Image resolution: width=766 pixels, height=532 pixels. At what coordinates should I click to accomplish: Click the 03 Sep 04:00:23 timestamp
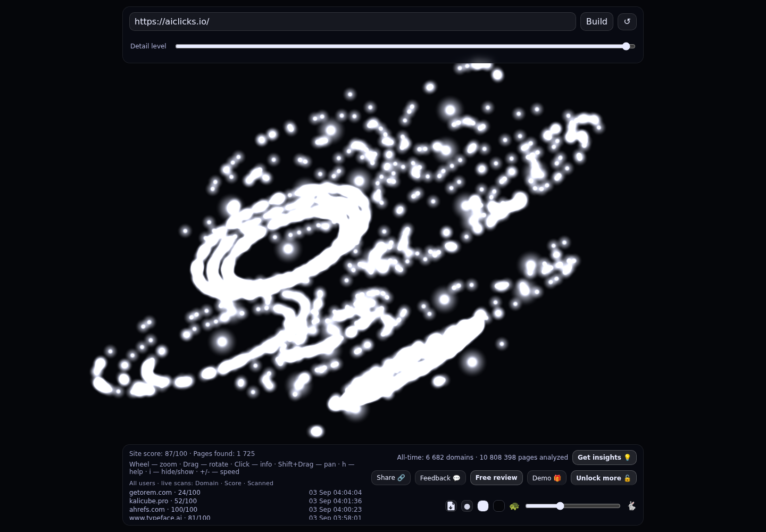[x=335, y=510]
